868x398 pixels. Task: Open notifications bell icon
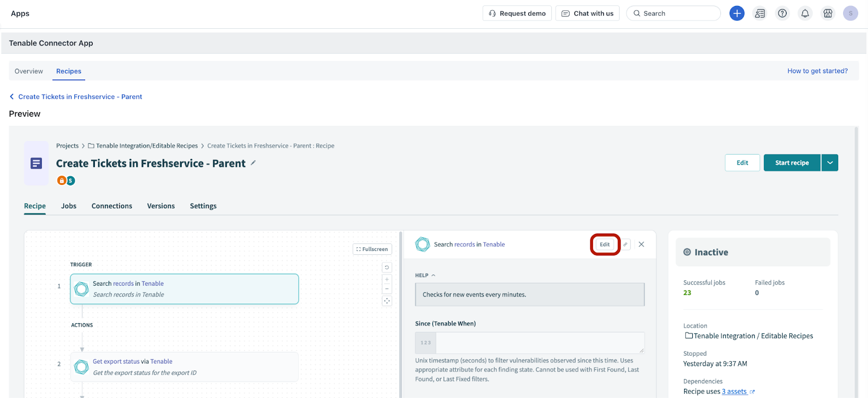pyautogui.click(x=805, y=14)
